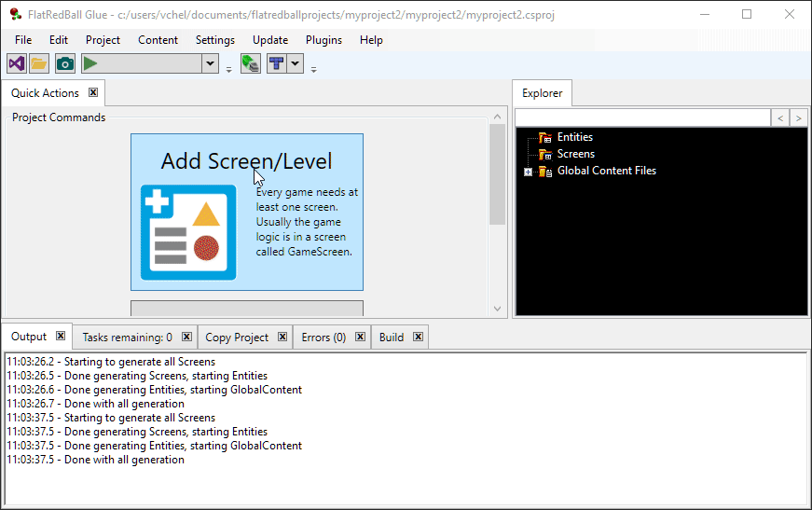Close the Build tab
Viewport: 812px width, 510px height.
(x=418, y=337)
